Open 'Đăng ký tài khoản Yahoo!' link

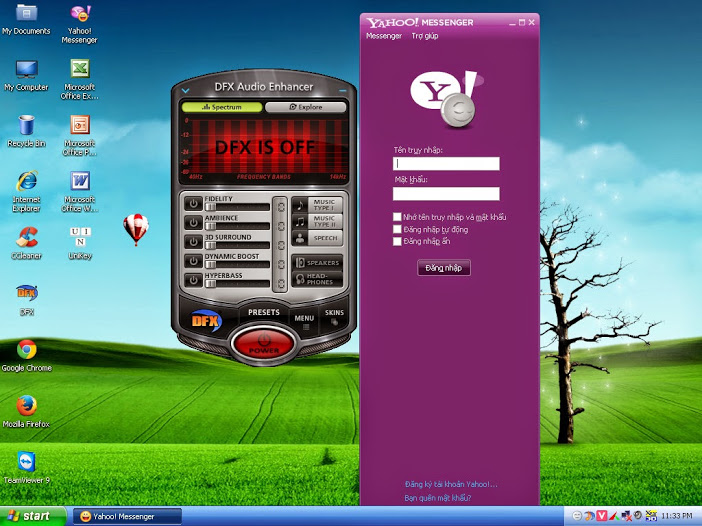point(451,484)
